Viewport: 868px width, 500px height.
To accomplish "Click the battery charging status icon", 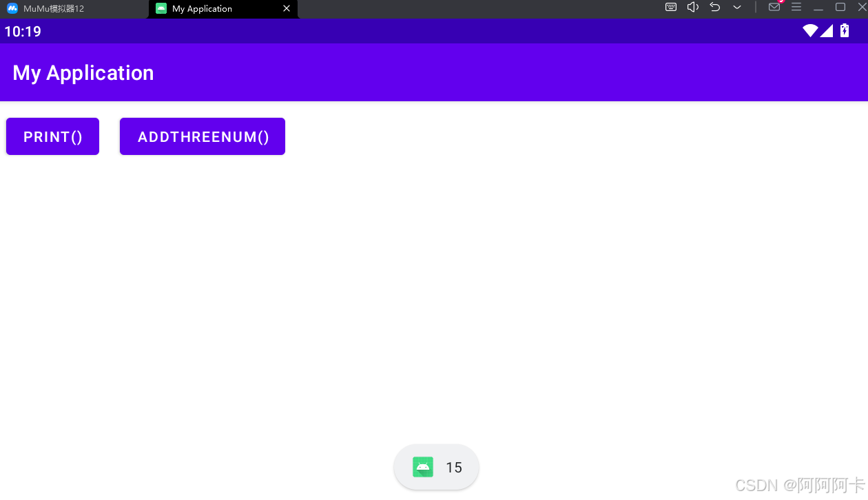I will pos(845,30).
